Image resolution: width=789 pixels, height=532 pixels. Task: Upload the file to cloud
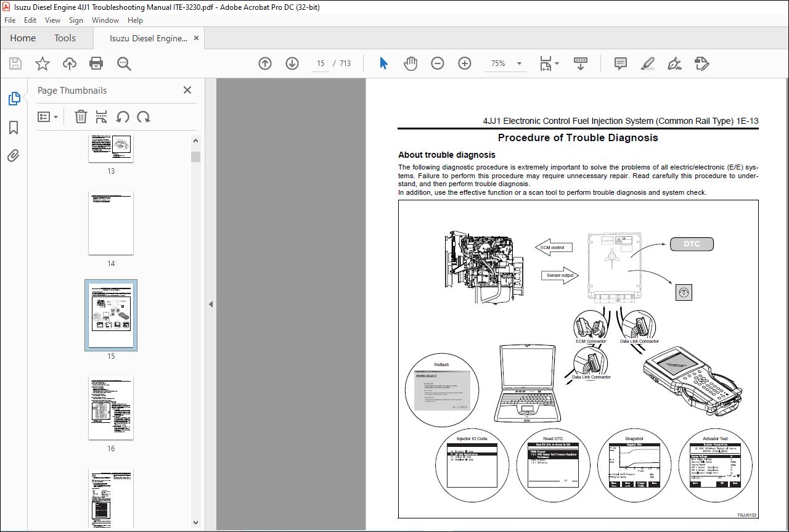70,63
